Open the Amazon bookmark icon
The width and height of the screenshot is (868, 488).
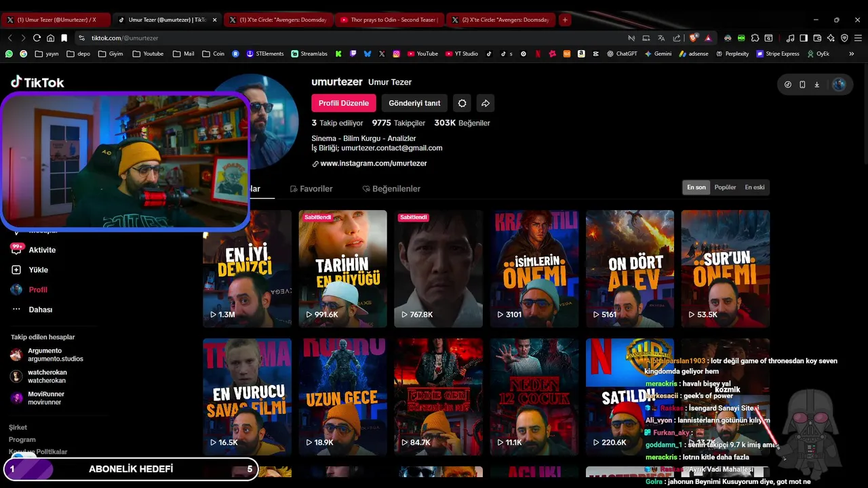(581, 54)
